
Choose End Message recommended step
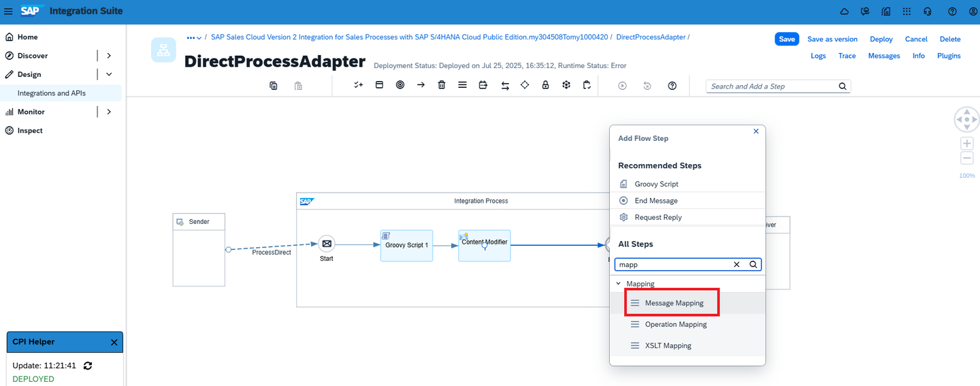[687, 201]
